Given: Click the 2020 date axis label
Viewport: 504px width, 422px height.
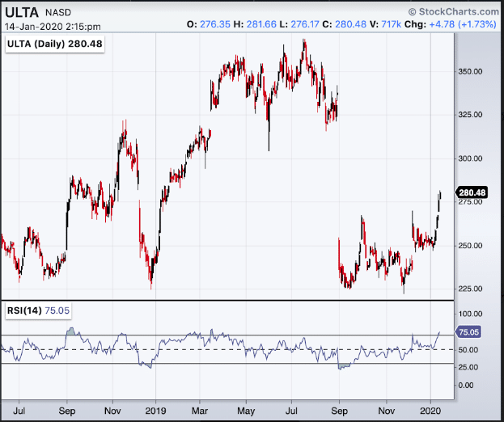Looking at the screenshot, I should tap(430, 411).
